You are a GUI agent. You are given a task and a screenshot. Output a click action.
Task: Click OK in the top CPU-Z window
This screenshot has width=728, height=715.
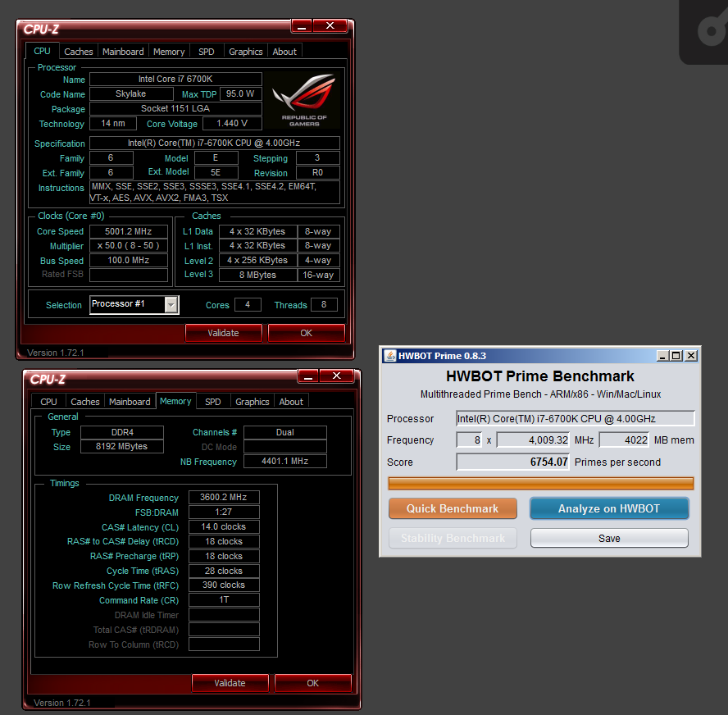tap(307, 333)
